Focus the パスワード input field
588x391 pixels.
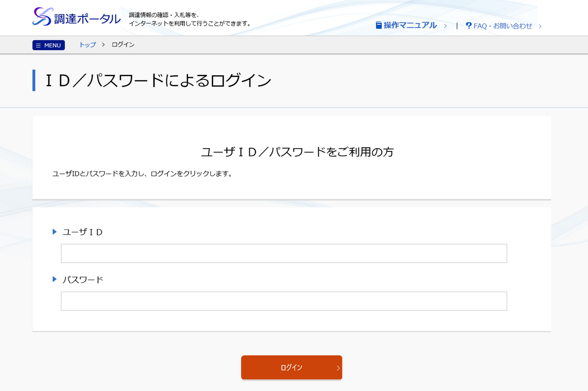[x=284, y=301]
